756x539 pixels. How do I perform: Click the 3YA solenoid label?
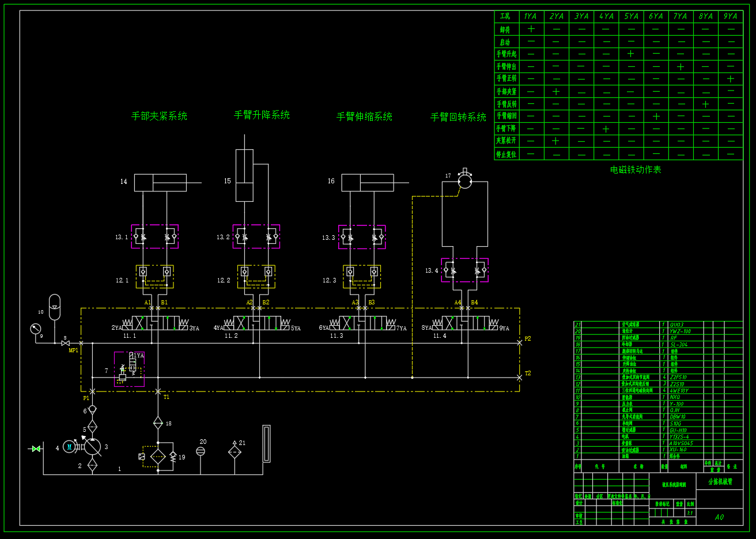point(194,328)
